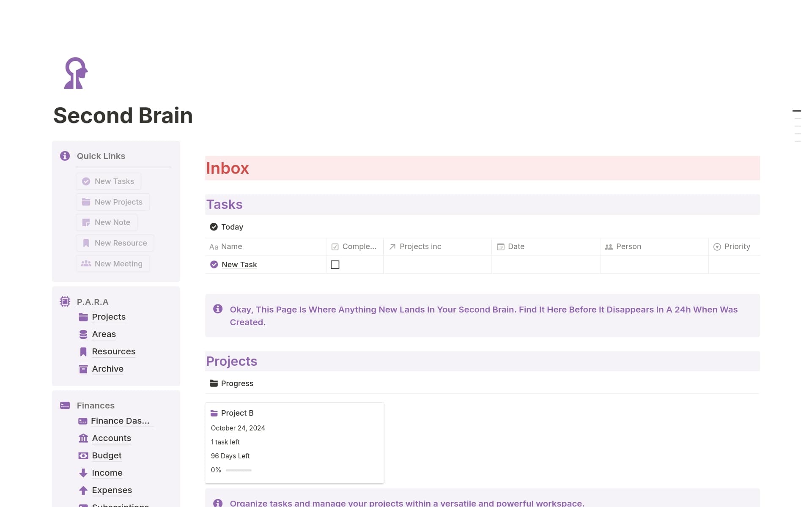
Task: Click the purple Second Brain page icon
Action: [x=75, y=74]
